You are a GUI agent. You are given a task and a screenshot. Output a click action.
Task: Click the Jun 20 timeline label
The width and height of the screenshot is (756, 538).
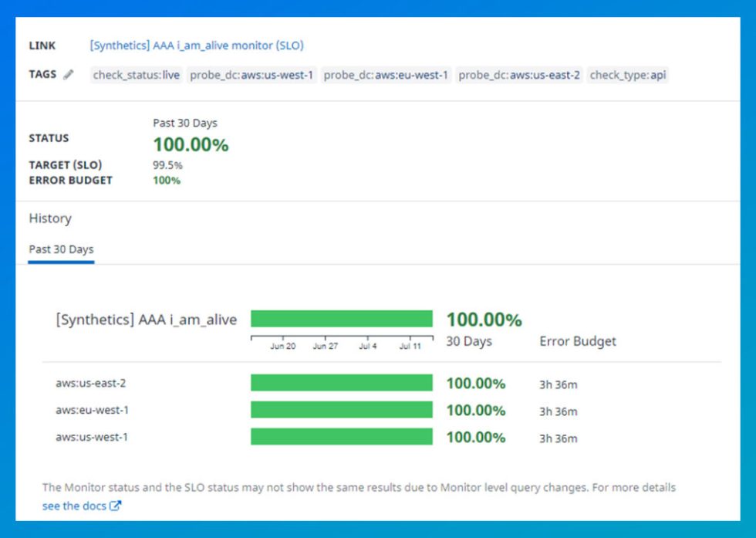pos(285,346)
